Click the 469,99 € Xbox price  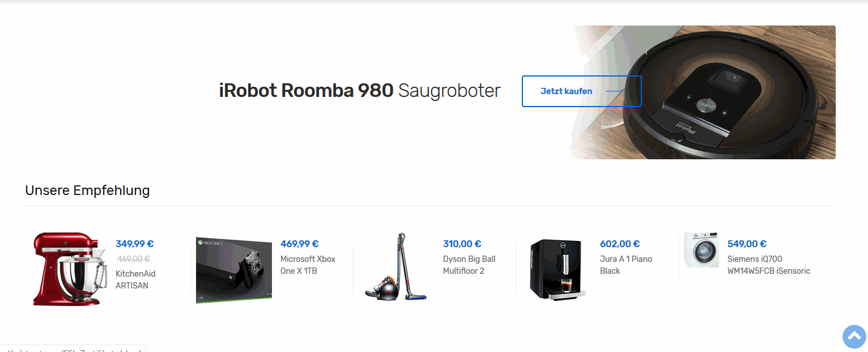click(300, 244)
